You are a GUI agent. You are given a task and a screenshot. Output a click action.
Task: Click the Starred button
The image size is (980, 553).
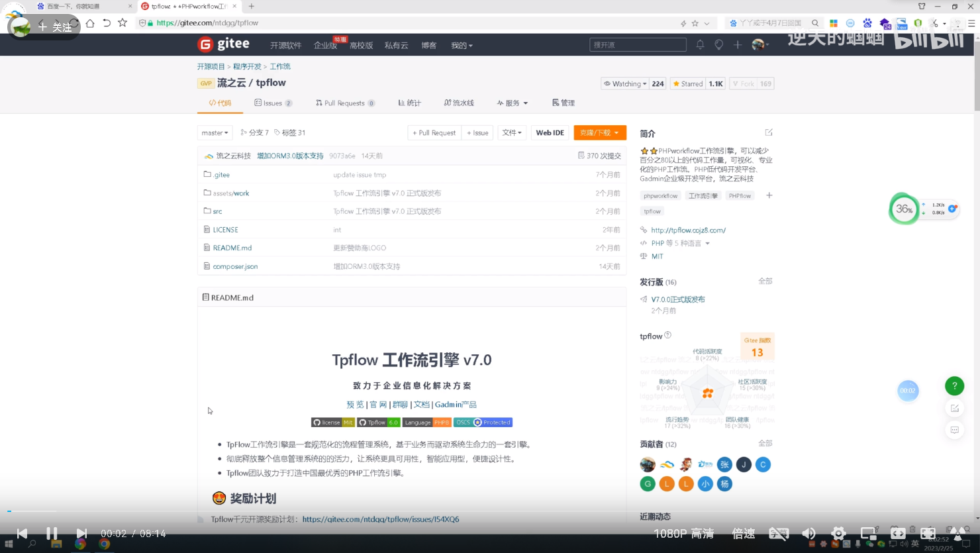pyautogui.click(x=687, y=83)
